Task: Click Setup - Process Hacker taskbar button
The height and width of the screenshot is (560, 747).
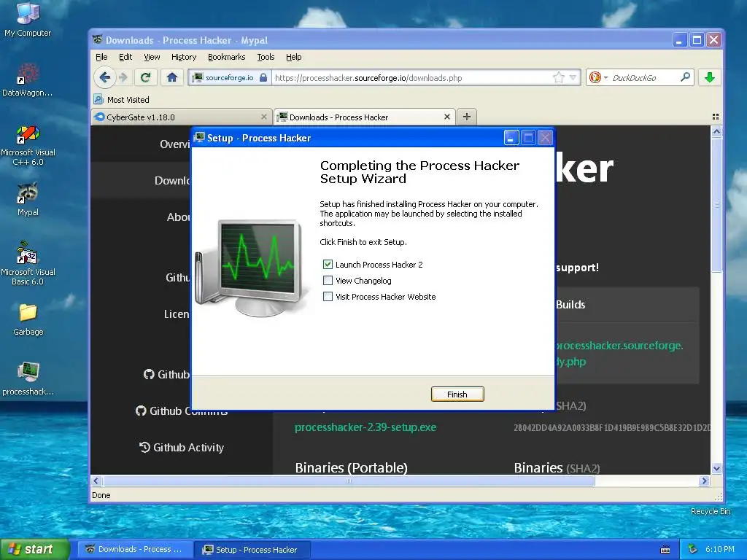Action: coord(252,550)
